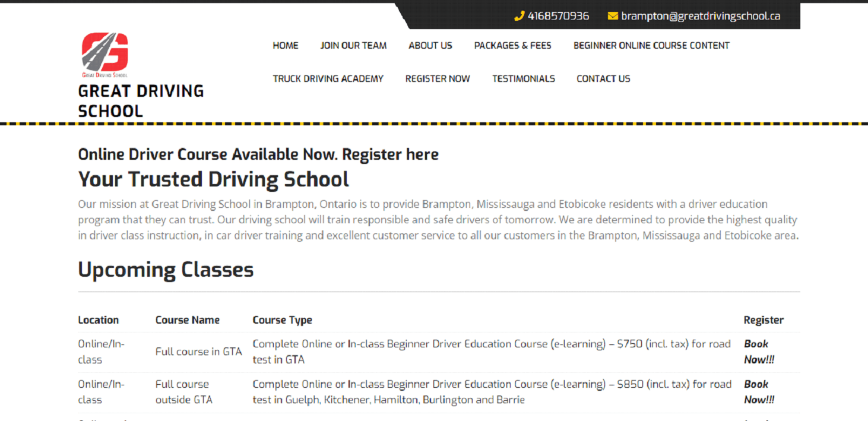Screen dimensions: 868x421
Task: Click the $750 course type description
Action: click(x=492, y=352)
